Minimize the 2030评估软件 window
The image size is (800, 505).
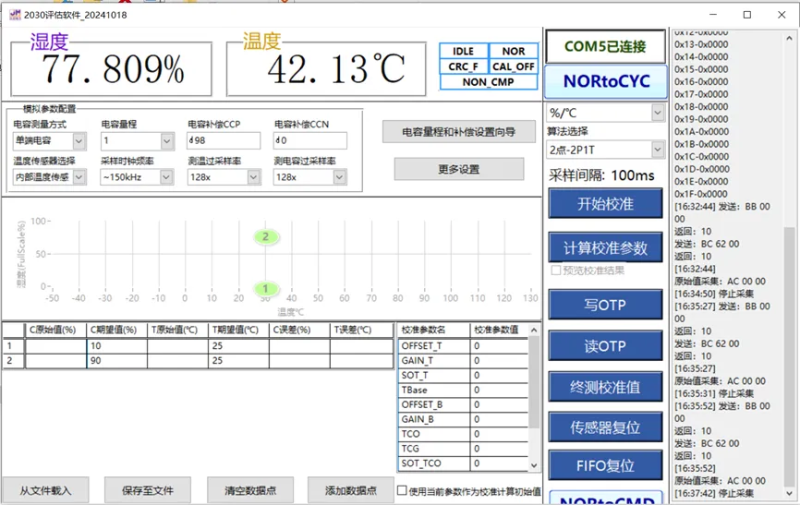coord(713,15)
